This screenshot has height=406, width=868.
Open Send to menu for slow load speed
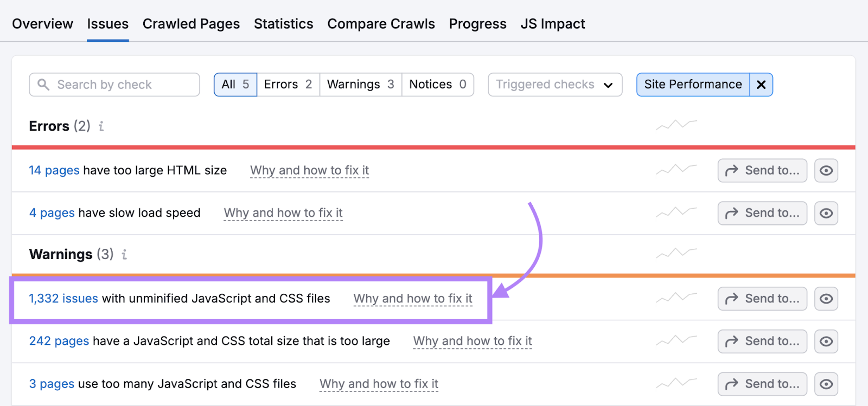(762, 213)
